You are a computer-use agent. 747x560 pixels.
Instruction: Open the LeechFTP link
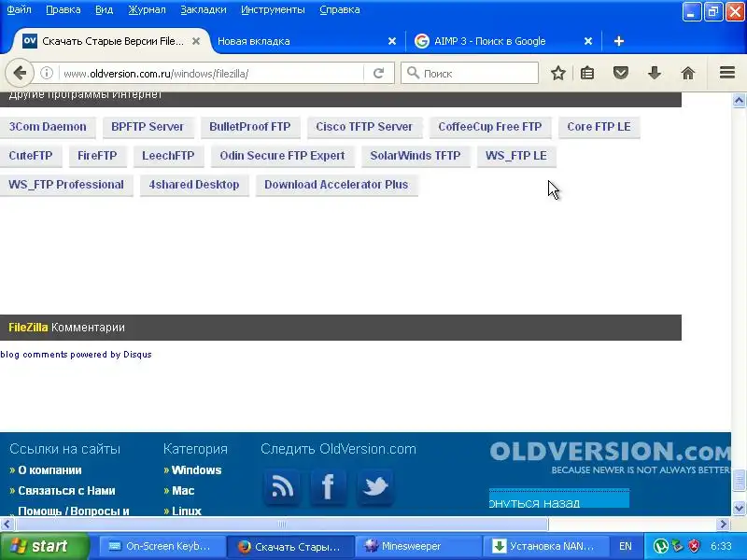coord(168,156)
